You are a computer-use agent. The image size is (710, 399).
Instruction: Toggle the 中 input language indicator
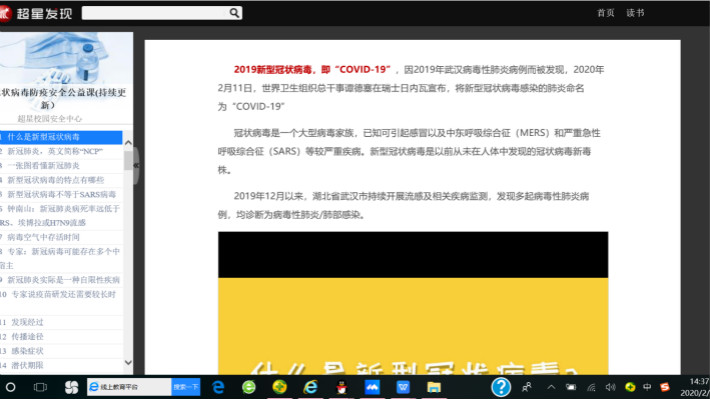tap(647, 387)
